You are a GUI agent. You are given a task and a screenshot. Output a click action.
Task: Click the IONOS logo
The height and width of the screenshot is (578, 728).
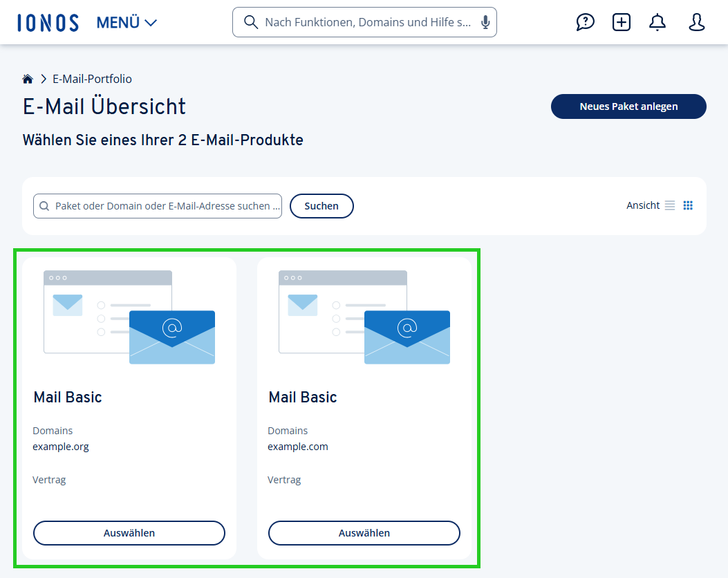pos(47,21)
